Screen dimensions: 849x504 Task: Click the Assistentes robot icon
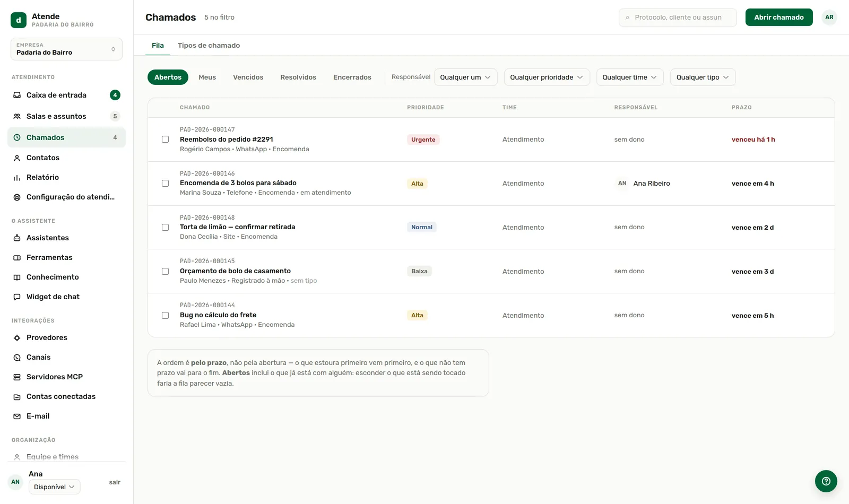click(17, 238)
